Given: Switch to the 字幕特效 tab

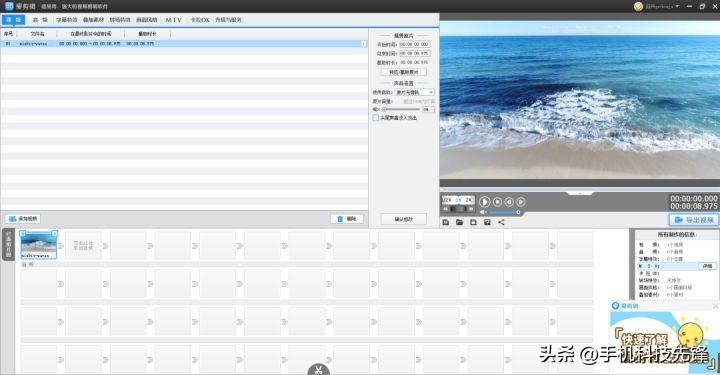Looking at the screenshot, I should coord(67,20).
